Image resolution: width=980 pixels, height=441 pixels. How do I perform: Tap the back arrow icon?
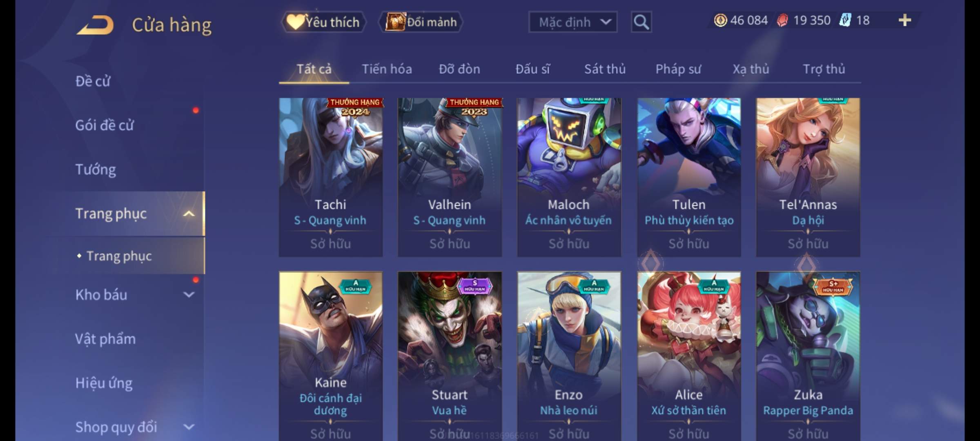(x=95, y=25)
